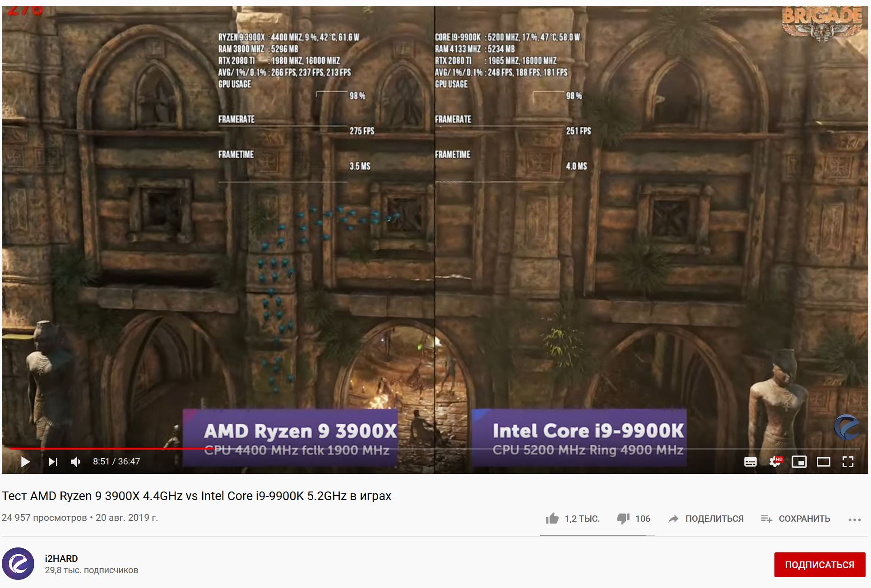Open the i2HARD channel avatar

click(x=18, y=564)
